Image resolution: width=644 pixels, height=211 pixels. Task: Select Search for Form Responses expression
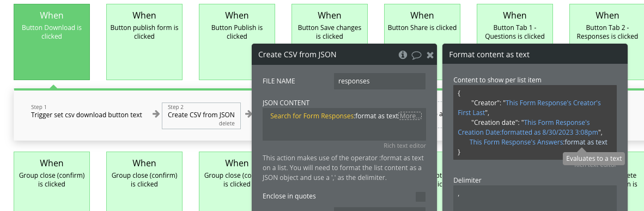[x=312, y=116]
